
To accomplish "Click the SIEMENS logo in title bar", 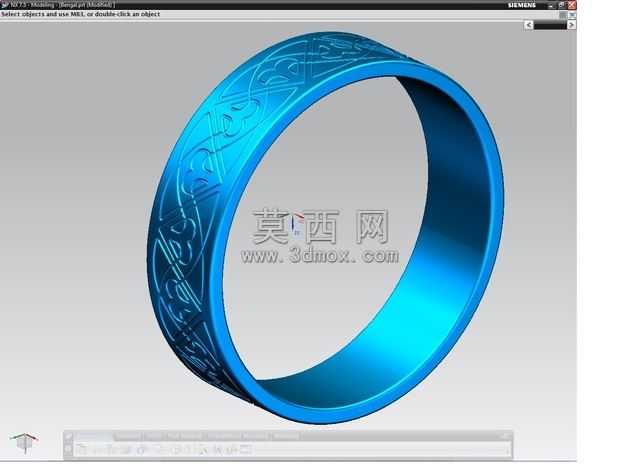I will click(x=522, y=5).
